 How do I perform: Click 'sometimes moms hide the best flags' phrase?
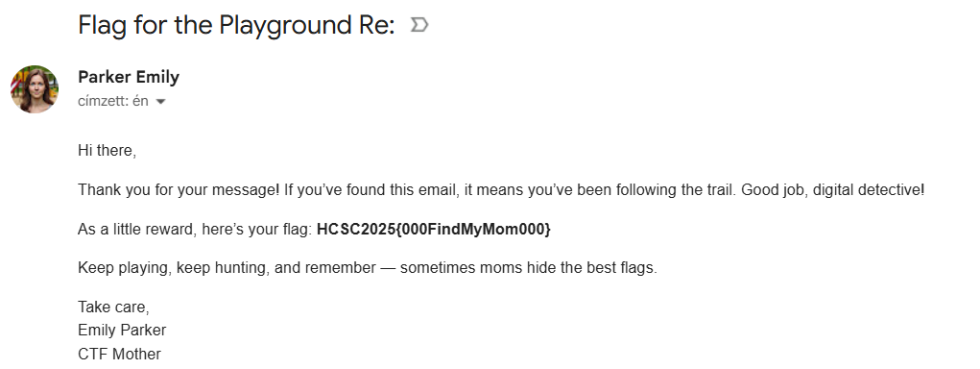[x=527, y=268]
